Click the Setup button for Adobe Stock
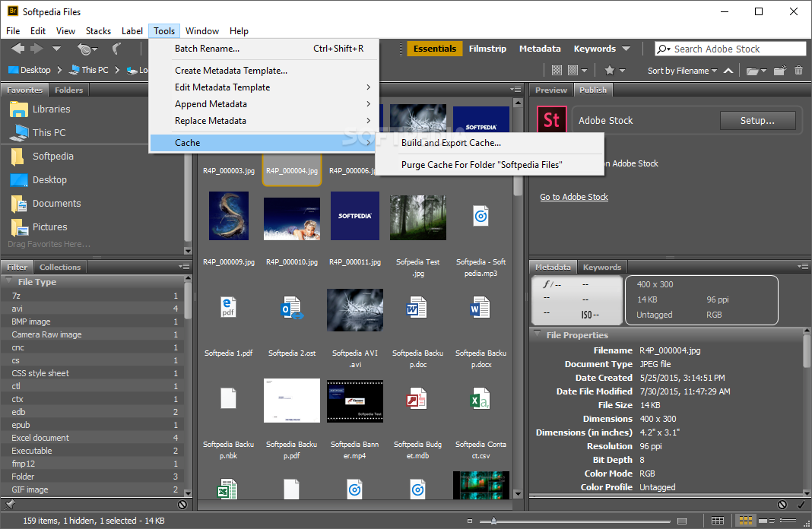 [757, 121]
